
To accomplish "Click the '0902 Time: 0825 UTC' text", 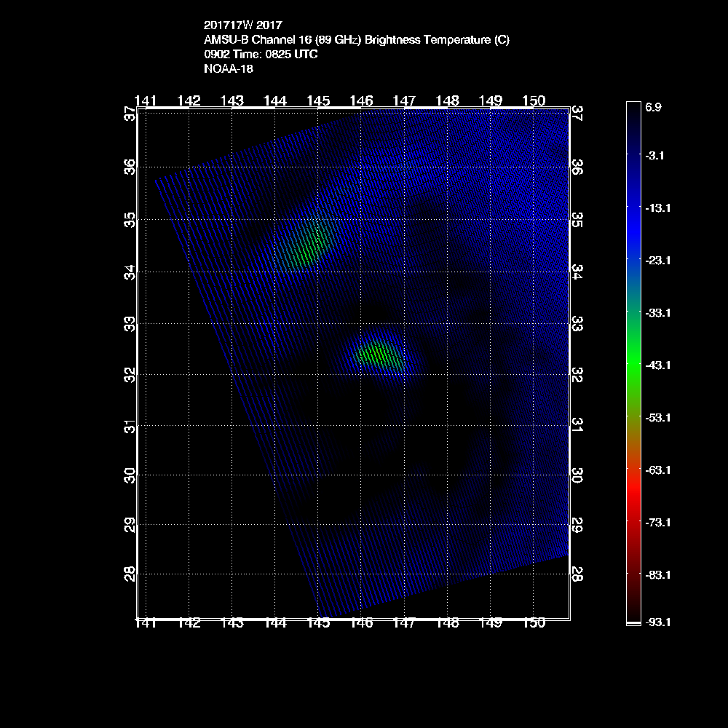I will (261, 55).
